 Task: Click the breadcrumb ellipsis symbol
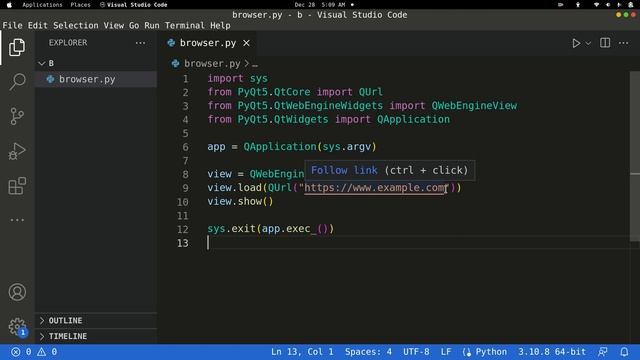coord(255,64)
